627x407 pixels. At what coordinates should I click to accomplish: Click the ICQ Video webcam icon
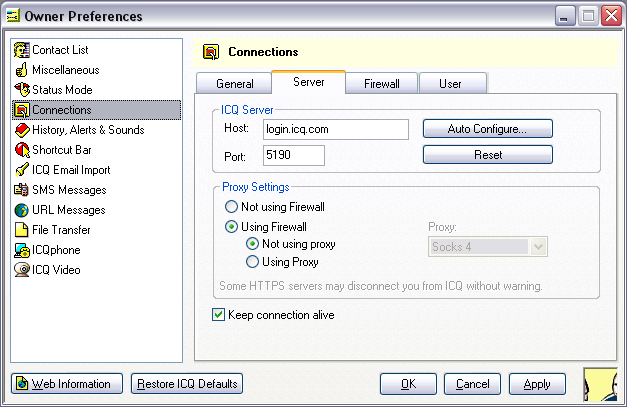point(22,269)
